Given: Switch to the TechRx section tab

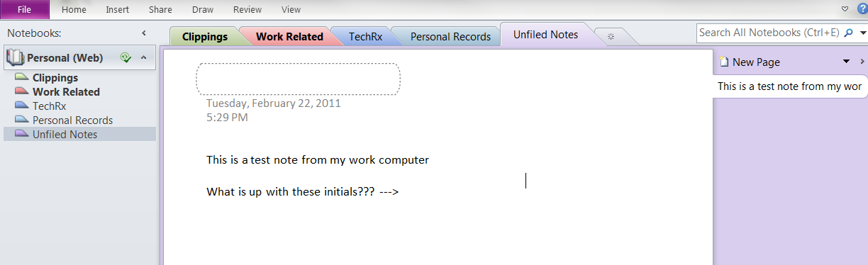Looking at the screenshot, I should click(x=365, y=36).
